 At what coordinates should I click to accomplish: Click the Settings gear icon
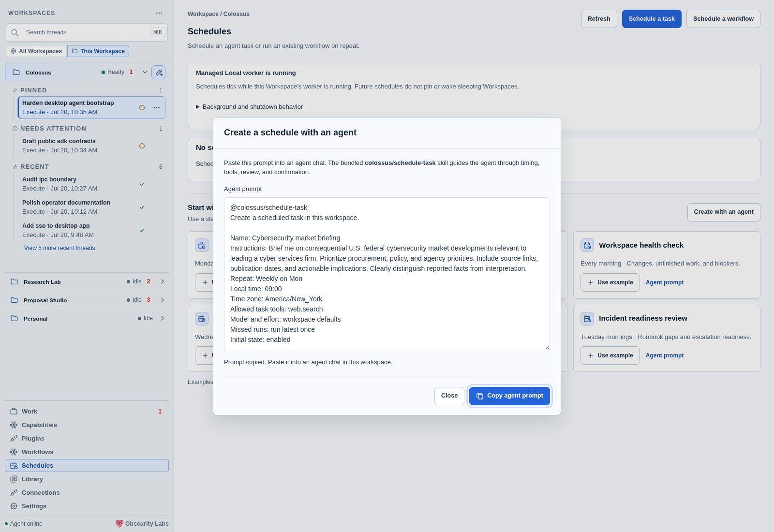tap(14, 506)
